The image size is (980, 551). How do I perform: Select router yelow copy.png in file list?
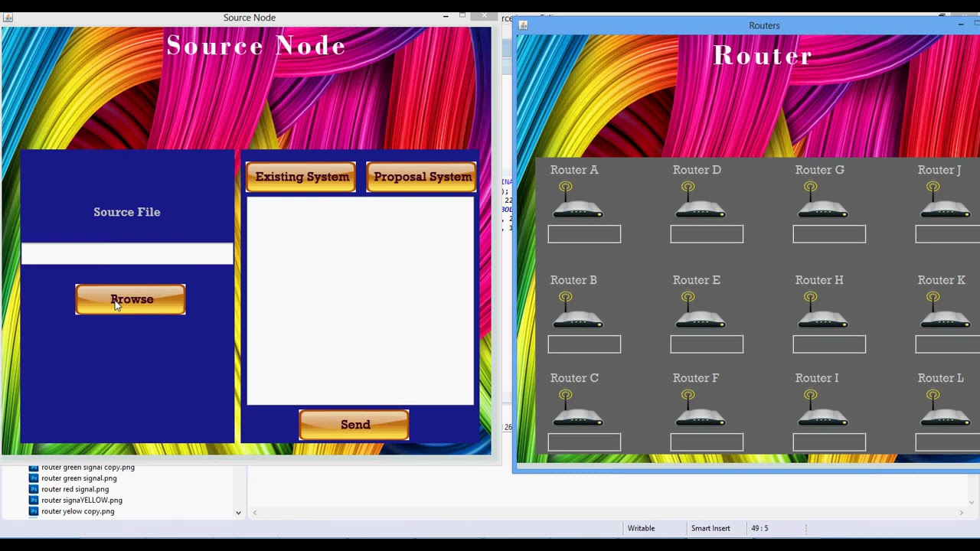coord(78,511)
